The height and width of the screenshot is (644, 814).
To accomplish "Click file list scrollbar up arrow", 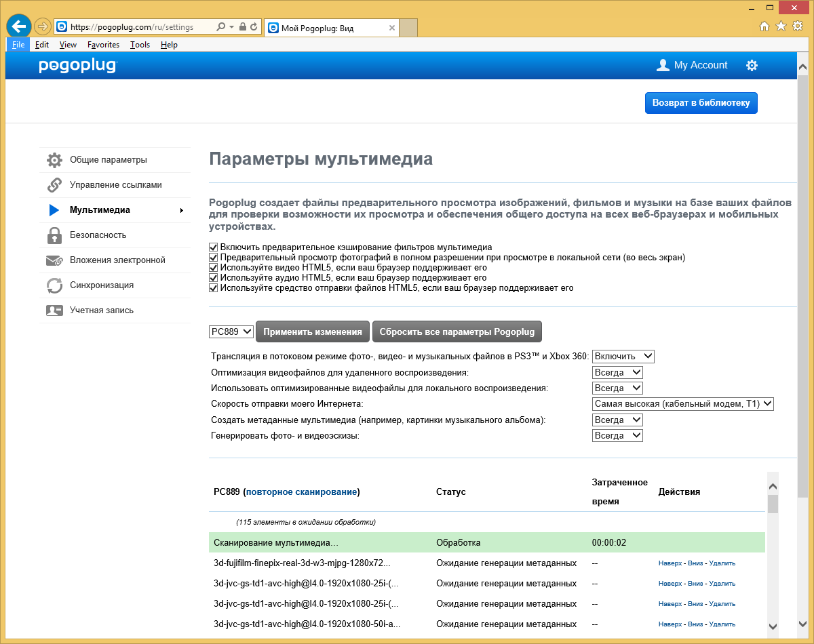I will pos(773,486).
